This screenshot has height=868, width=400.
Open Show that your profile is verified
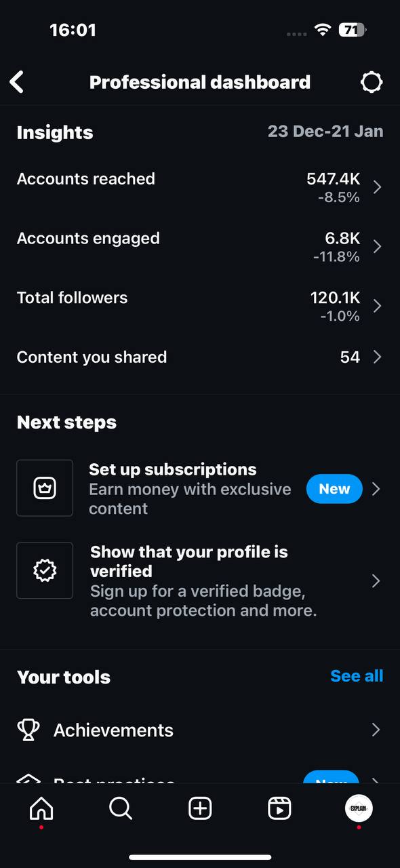click(x=200, y=581)
